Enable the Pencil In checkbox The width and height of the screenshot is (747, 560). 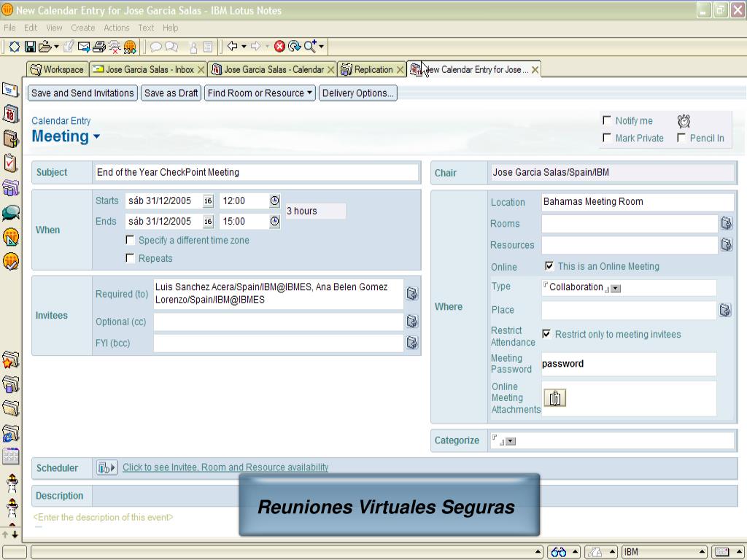tap(681, 138)
